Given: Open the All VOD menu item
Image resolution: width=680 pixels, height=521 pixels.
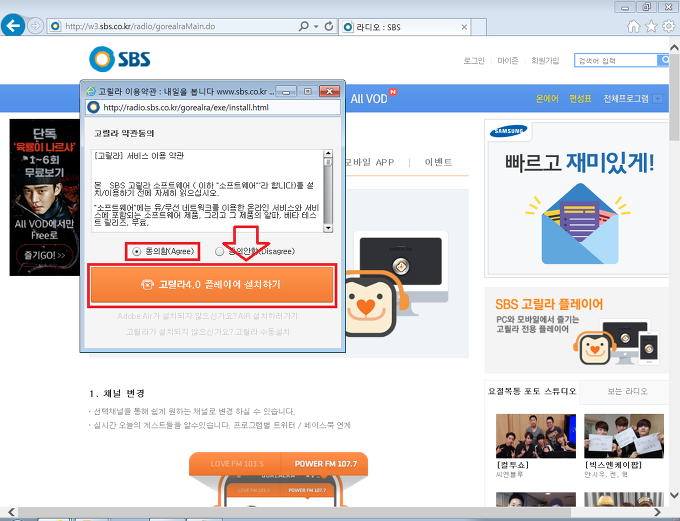Looking at the screenshot, I should click(369, 99).
